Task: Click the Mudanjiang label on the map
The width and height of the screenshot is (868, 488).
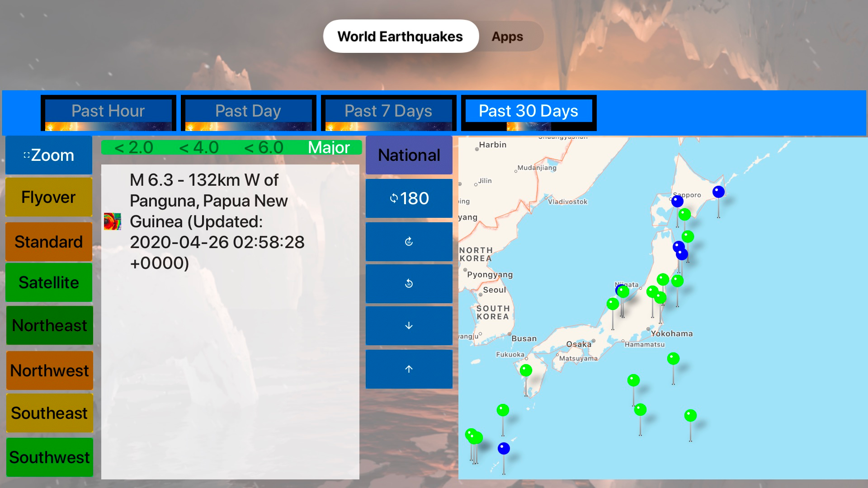Action: [x=537, y=168]
